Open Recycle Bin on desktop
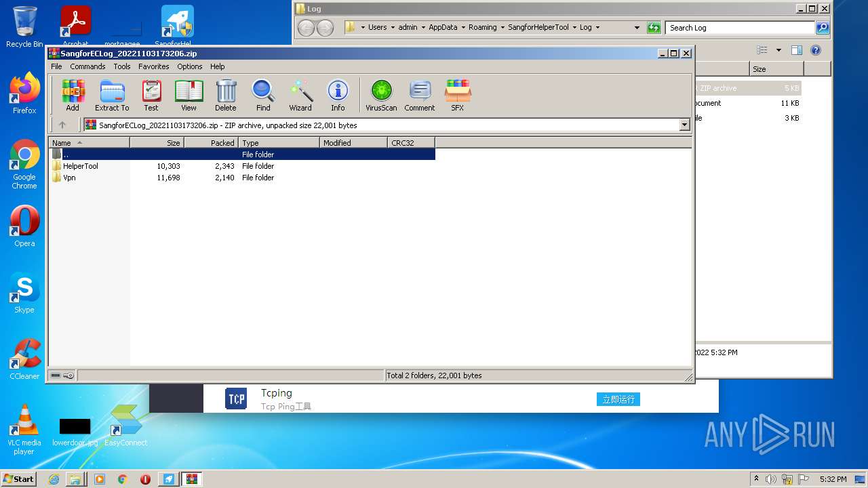This screenshot has height=488, width=868. click(24, 27)
